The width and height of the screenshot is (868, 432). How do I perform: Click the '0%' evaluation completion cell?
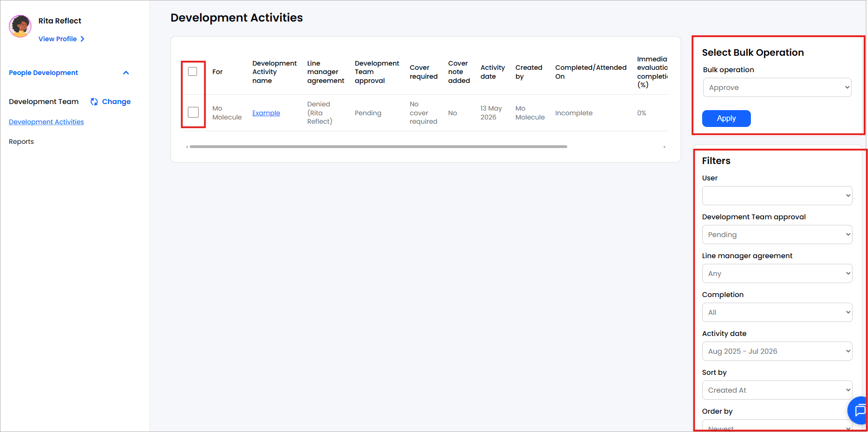coord(642,113)
